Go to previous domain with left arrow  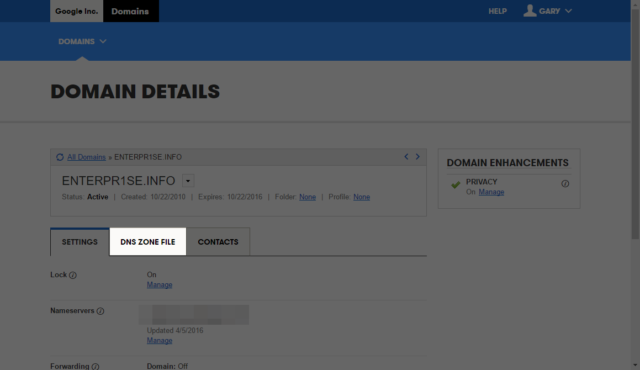coord(406,157)
